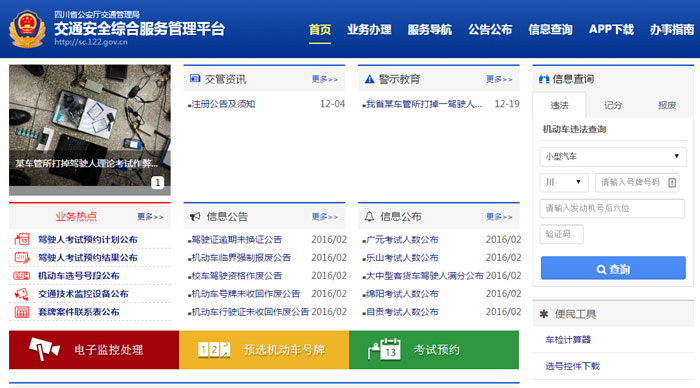Click the 信息公布 bell icon
The image size is (700, 388).
point(369,217)
